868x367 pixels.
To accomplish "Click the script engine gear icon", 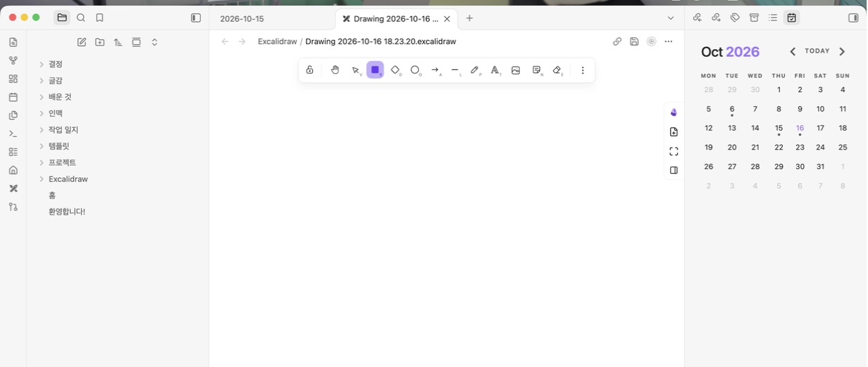I will pos(651,42).
